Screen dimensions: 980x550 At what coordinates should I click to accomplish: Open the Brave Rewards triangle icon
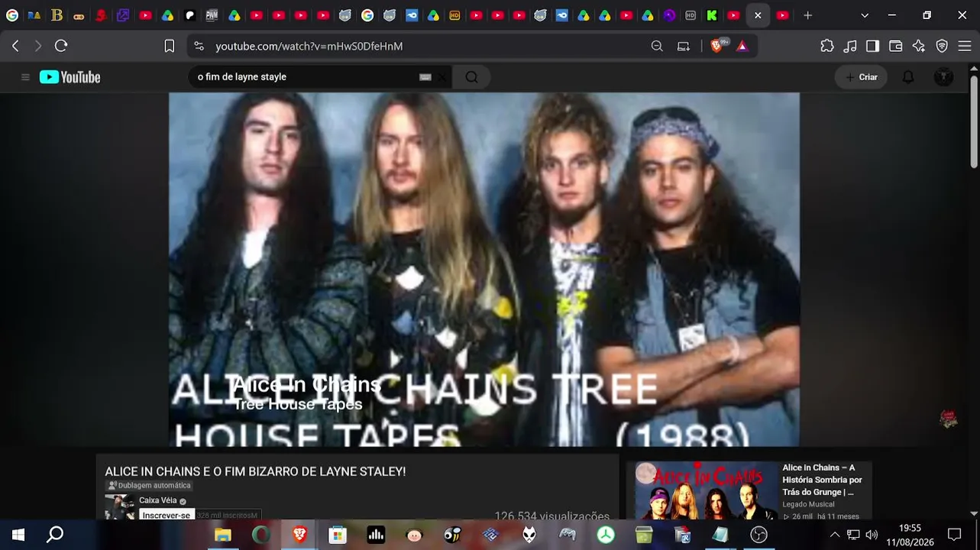tap(742, 46)
